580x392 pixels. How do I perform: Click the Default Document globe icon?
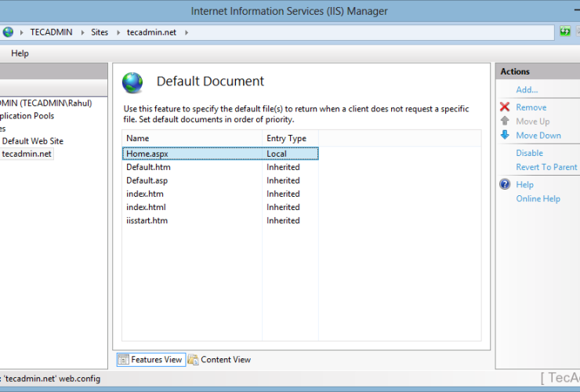click(133, 82)
